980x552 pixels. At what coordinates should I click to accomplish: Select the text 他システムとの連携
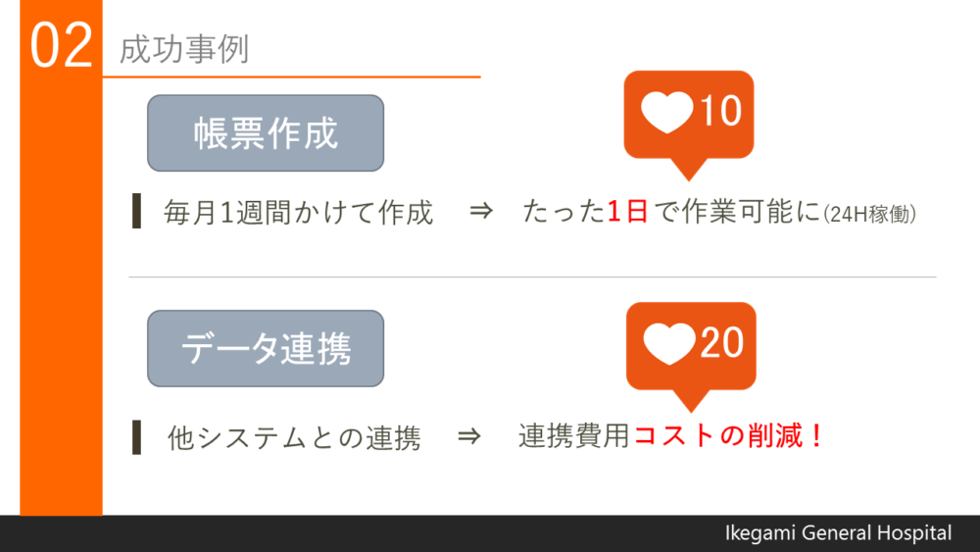294,437
